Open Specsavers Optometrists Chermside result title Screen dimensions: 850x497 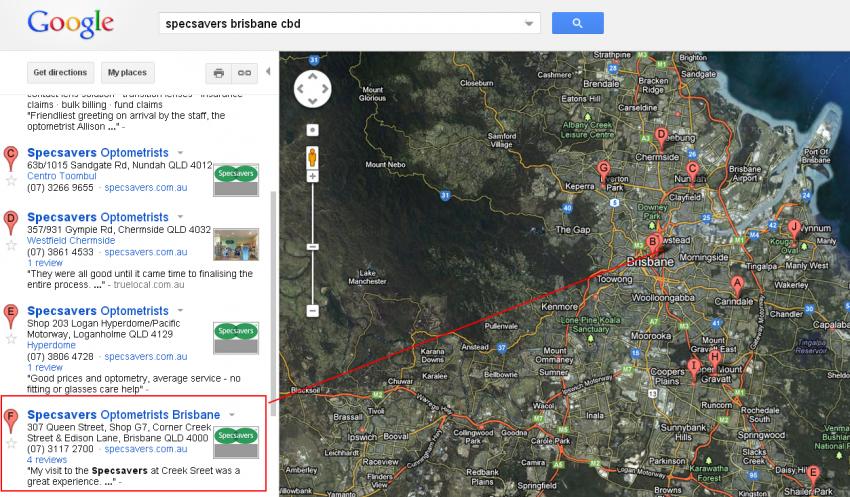coord(98,217)
